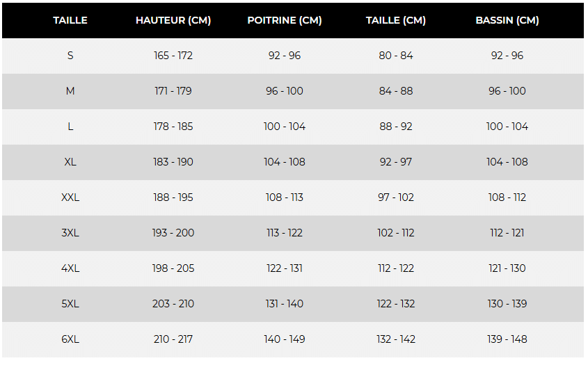This screenshot has width=588, height=372.
Task: Click the BASSIN (CM) column header
Action: (x=507, y=20)
